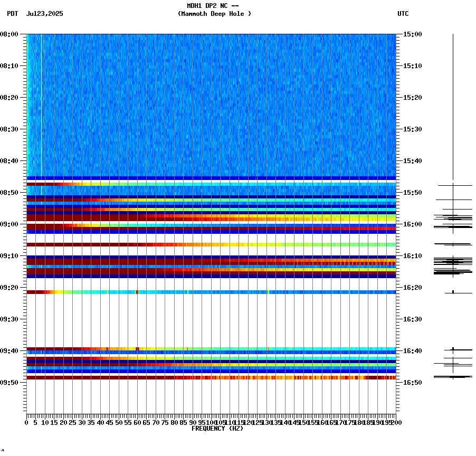Screen dimensions: 476x456
Task: Click the UTC timezone label
Action: [402, 14]
